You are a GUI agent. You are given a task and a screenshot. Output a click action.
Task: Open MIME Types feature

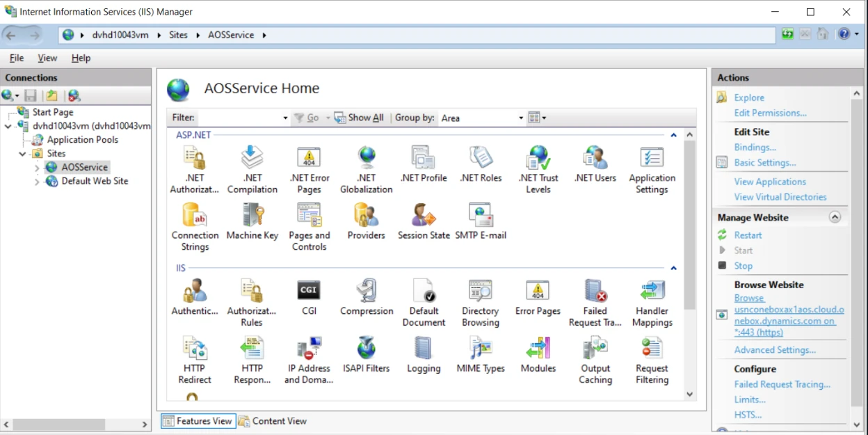tap(481, 355)
